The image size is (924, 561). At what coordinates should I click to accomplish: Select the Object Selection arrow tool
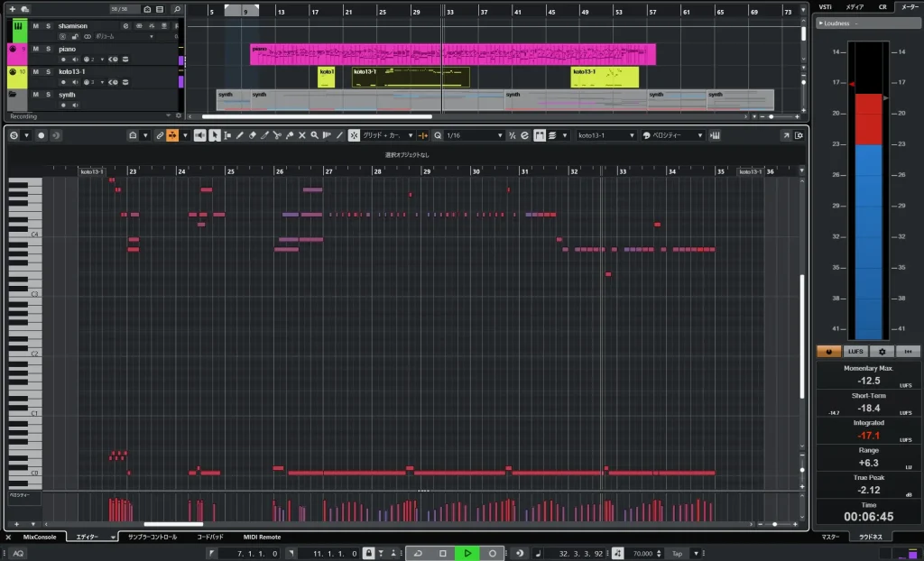[215, 135]
